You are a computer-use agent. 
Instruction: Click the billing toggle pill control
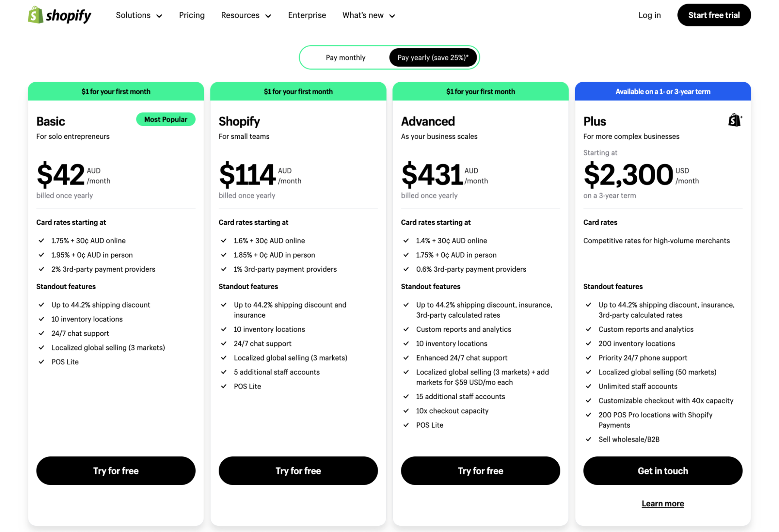[x=389, y=57]
